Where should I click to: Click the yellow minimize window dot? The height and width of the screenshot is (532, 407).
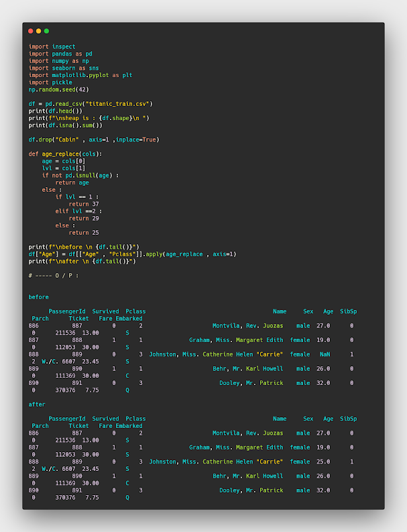(39, 31)
